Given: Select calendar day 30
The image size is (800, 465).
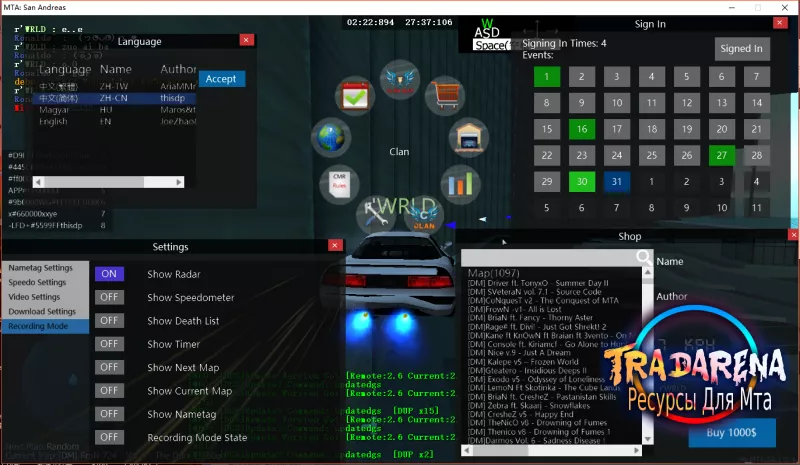Looking at the screenshot, I should coord(582,181).
